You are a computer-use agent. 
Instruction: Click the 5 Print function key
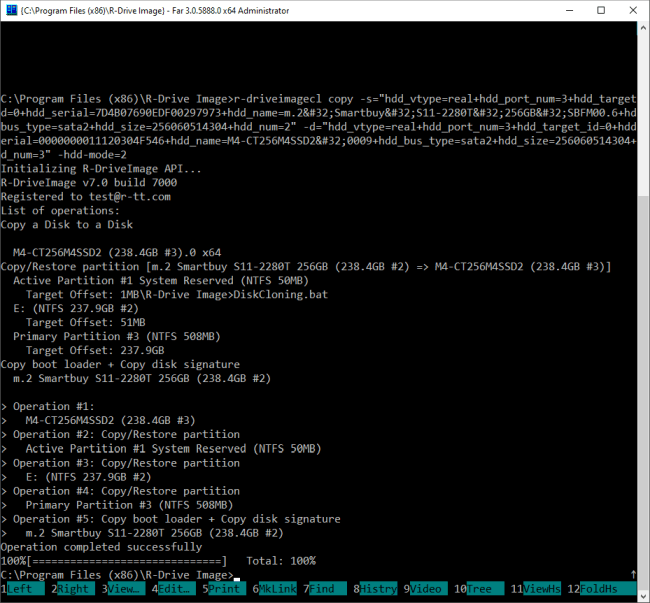pos(224,588)
